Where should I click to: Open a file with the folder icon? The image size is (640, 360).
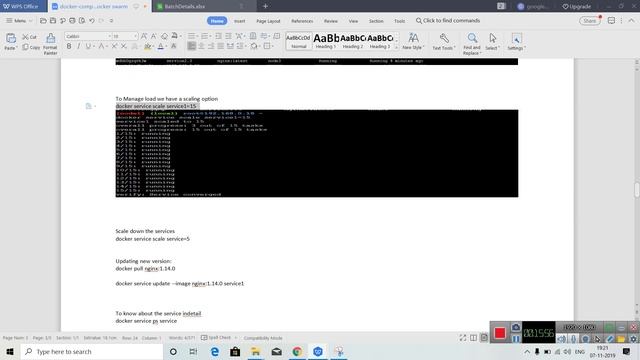coord(43,20)
